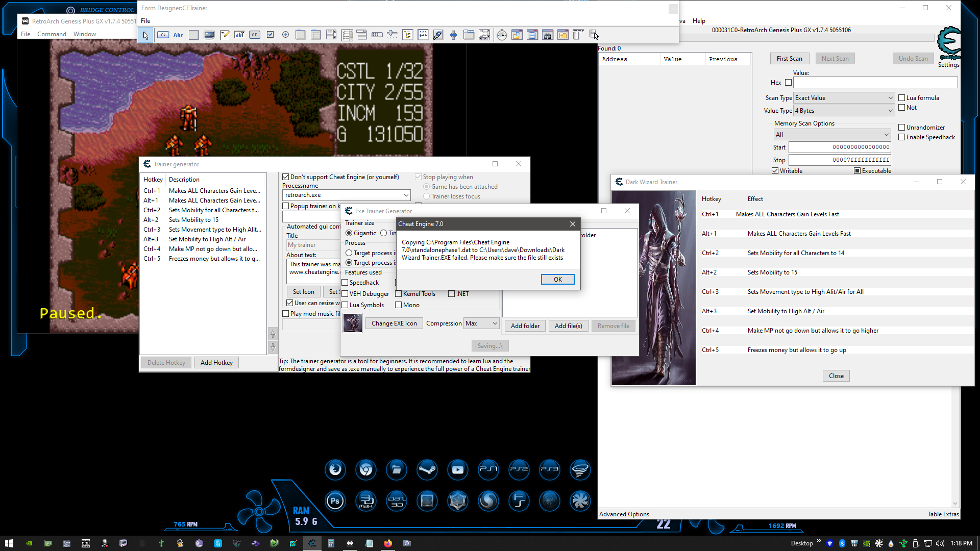Click OK on the Cheat Engine error dialog
The height and width of the screenshot is (551, 980).
[557, 280]
